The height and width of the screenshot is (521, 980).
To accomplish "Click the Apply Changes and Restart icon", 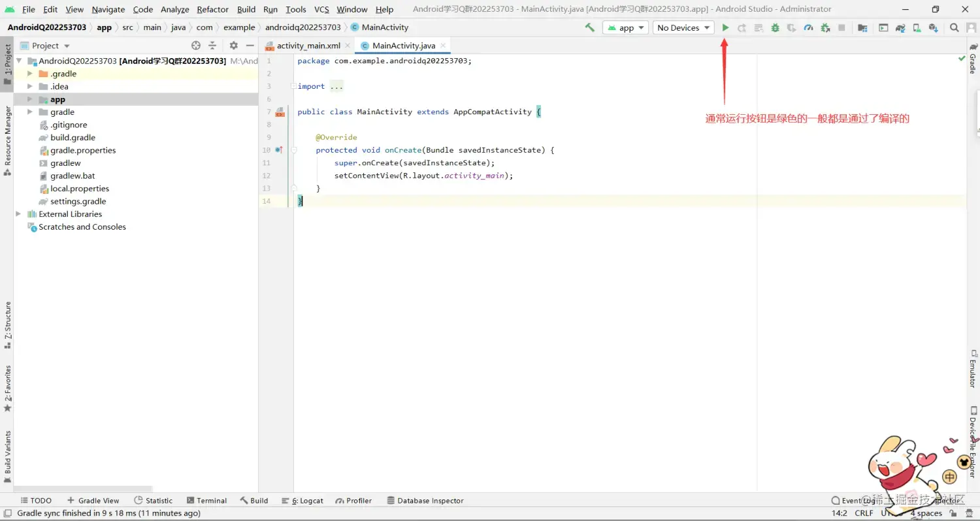I will click(742, 27).
